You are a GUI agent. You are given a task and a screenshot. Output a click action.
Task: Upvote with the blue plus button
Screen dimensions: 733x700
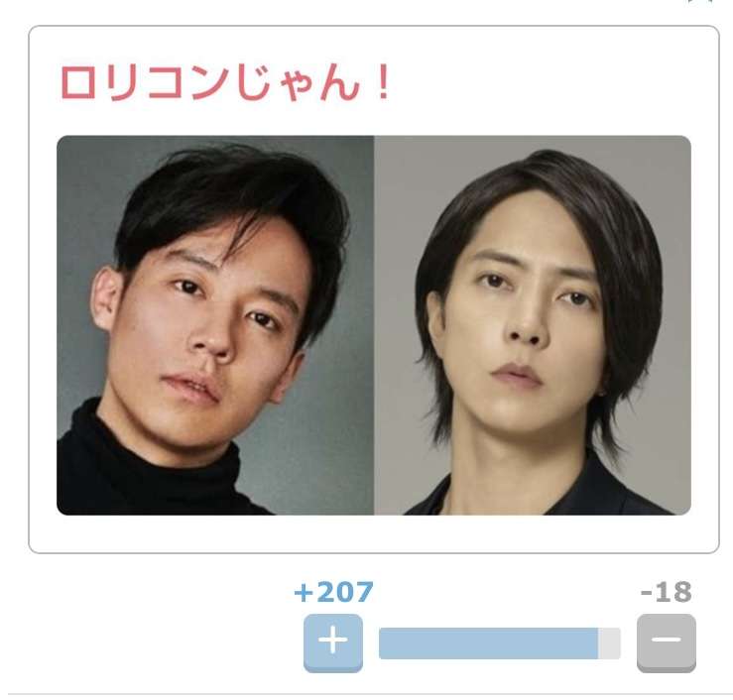[333, 642]
